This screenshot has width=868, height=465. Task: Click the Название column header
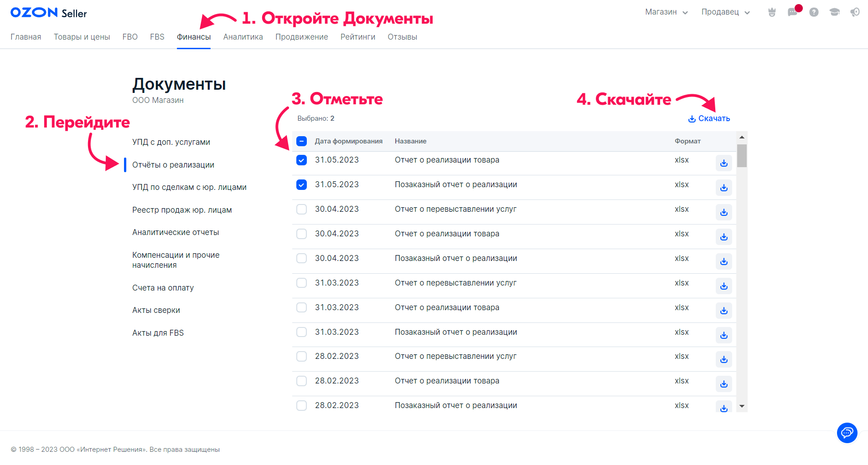[x=410, y=141]
